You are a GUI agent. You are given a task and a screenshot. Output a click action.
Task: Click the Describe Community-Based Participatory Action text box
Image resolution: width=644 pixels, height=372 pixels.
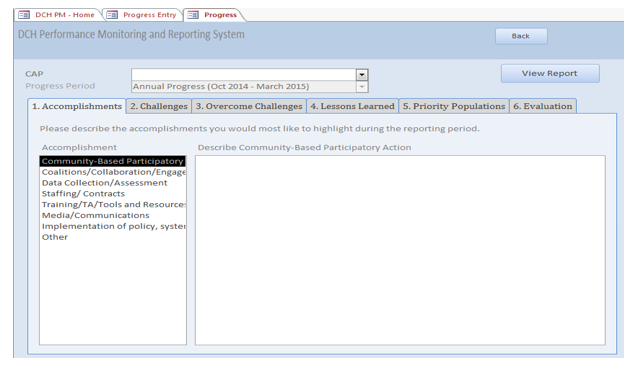[x=400, y=250]
